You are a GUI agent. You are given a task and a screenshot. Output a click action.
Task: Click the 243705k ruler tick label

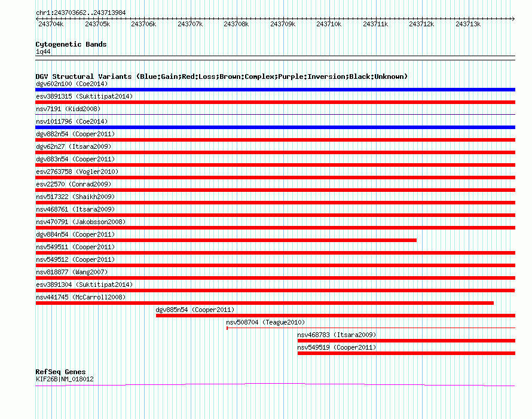tap(97, 24)
